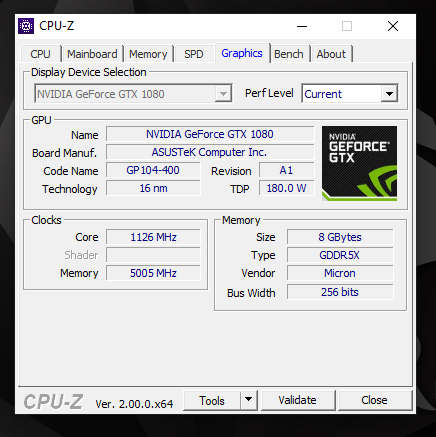Select the SPD tab
This screenshot has width=436, height=437.
coord(194,54)
